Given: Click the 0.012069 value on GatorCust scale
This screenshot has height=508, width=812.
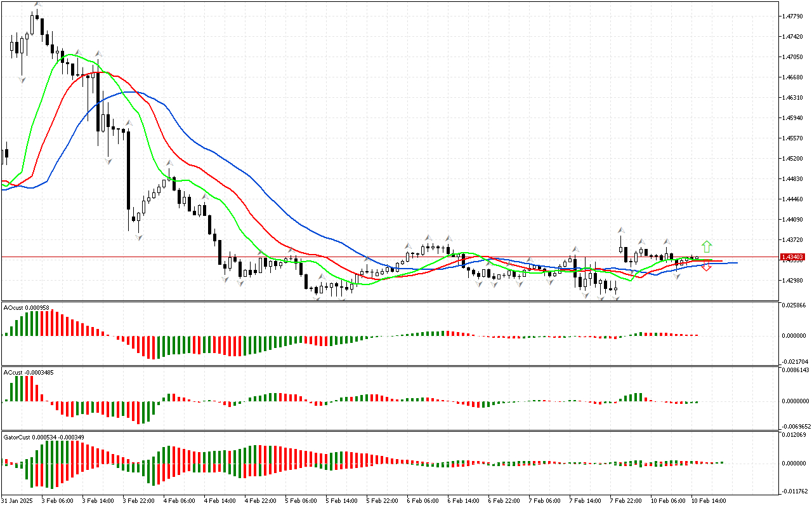Looking at the screenshot, I should coord(794,435).
